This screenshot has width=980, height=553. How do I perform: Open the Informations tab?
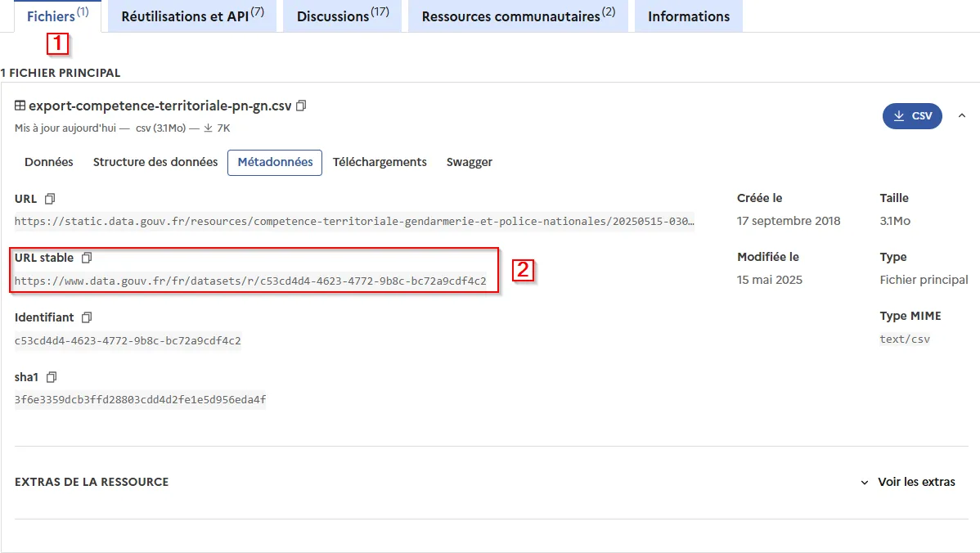point(689,16)
